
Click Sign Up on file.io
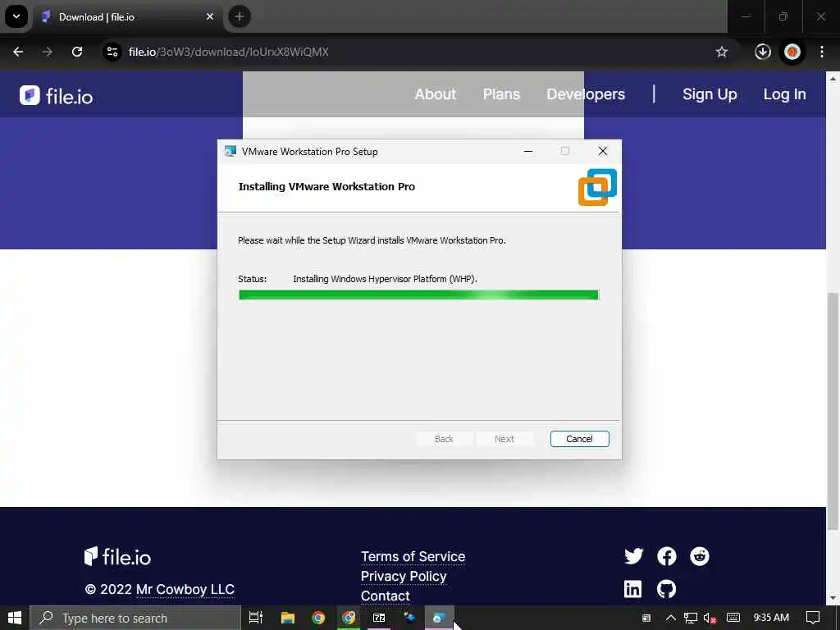click(x=710, y=94)
